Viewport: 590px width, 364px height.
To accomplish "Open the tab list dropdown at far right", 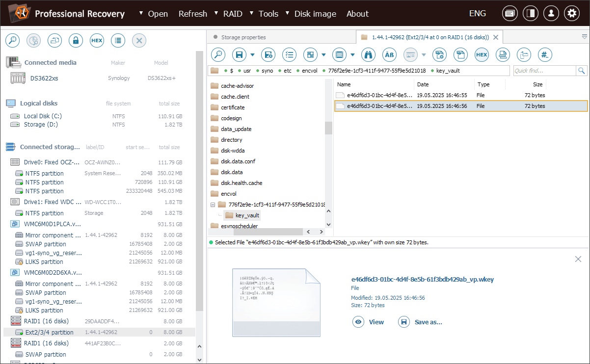I will 584,37.
